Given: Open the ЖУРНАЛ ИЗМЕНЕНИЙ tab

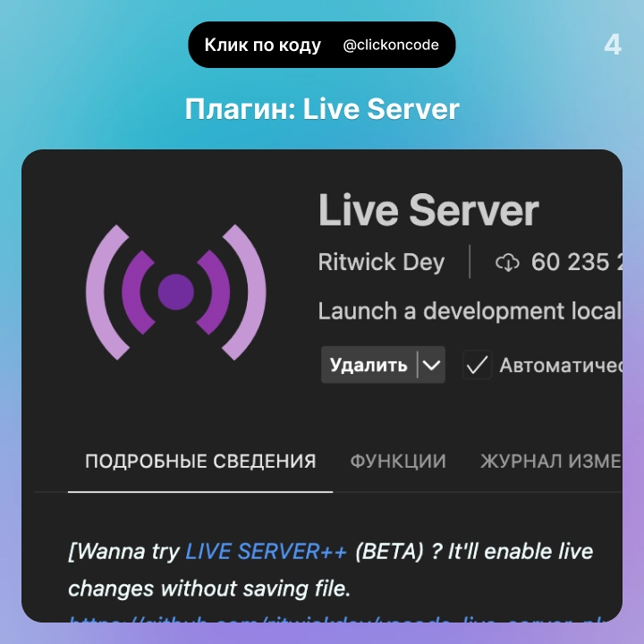Looking at the screenshot, I should [x=551, y=462].
